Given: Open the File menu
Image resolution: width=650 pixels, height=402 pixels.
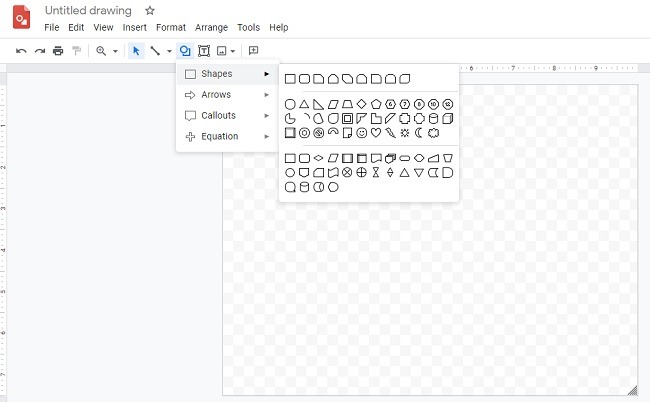Looking at the screenshot, I should coord(52,28).
